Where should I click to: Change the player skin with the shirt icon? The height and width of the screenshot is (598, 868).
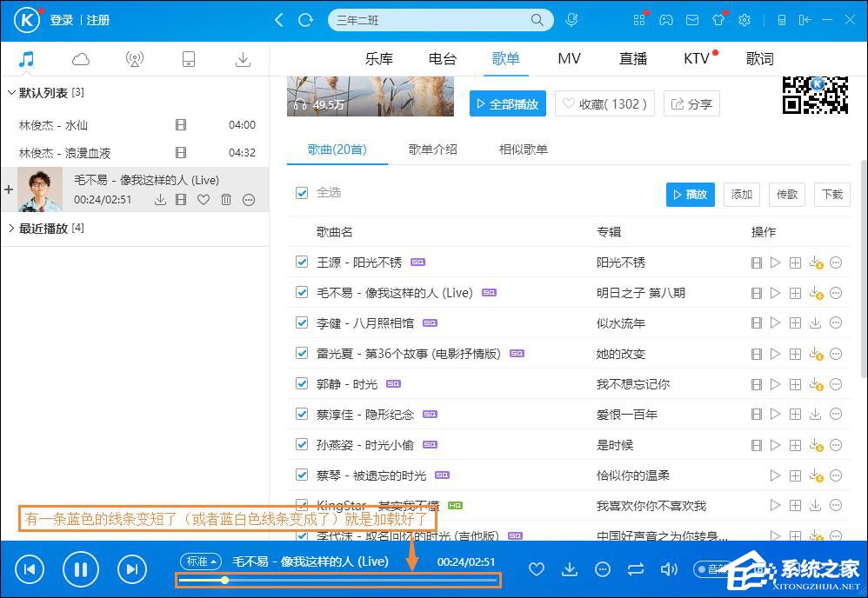coord(719,20)
